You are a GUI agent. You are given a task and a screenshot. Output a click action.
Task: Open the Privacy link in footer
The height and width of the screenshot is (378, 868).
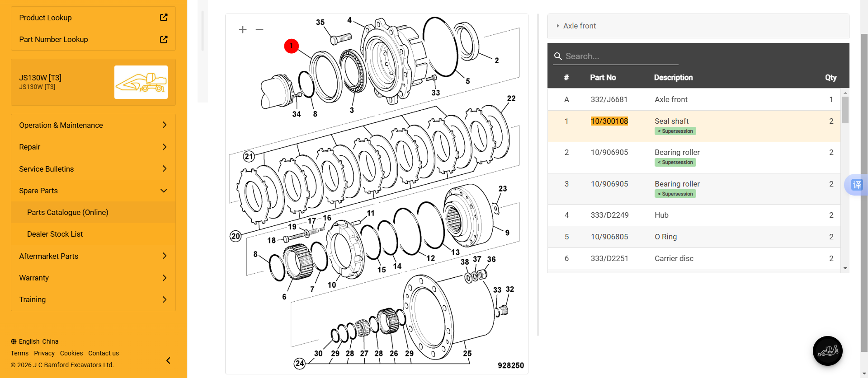[x=44, y=353]
